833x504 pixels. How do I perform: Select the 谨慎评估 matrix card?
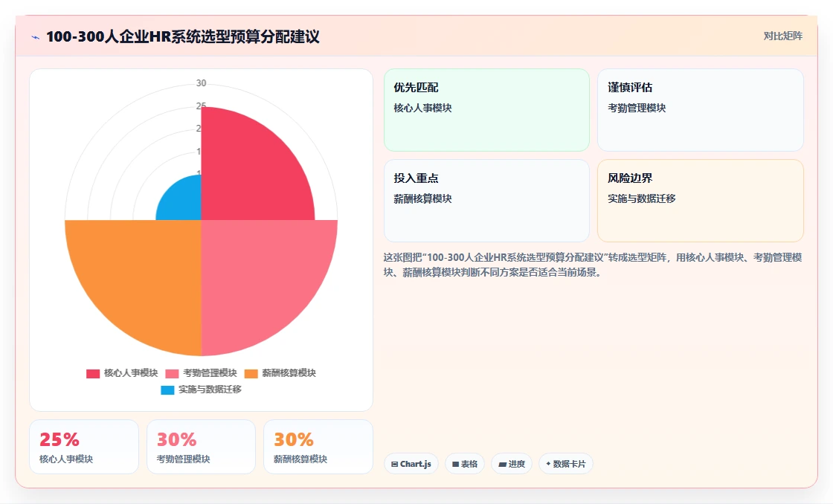700,110
